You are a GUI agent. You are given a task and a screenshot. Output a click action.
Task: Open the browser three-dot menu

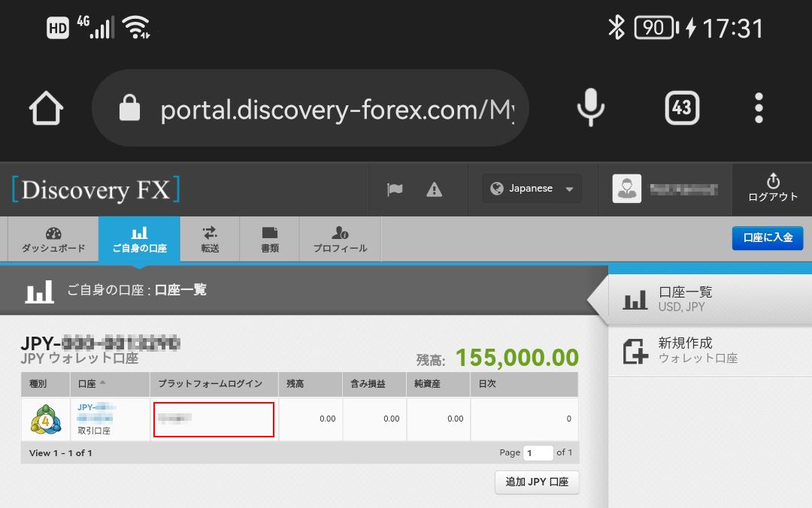pos(759,107)
